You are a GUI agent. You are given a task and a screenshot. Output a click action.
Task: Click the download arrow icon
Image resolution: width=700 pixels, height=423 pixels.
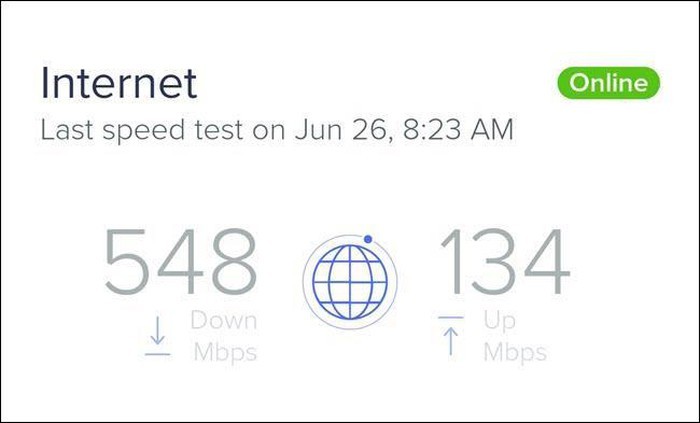coord(157,333)
